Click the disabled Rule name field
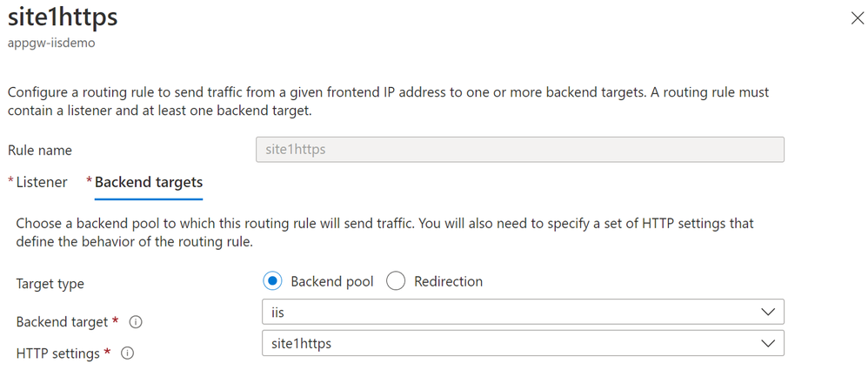This screenshot has height=377, width=868. point(520,150)
